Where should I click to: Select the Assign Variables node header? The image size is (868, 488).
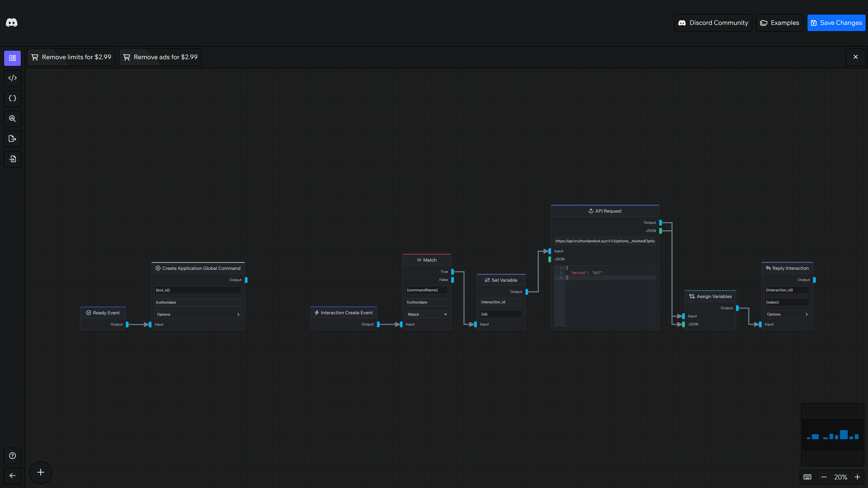click(x=710, y=296)
